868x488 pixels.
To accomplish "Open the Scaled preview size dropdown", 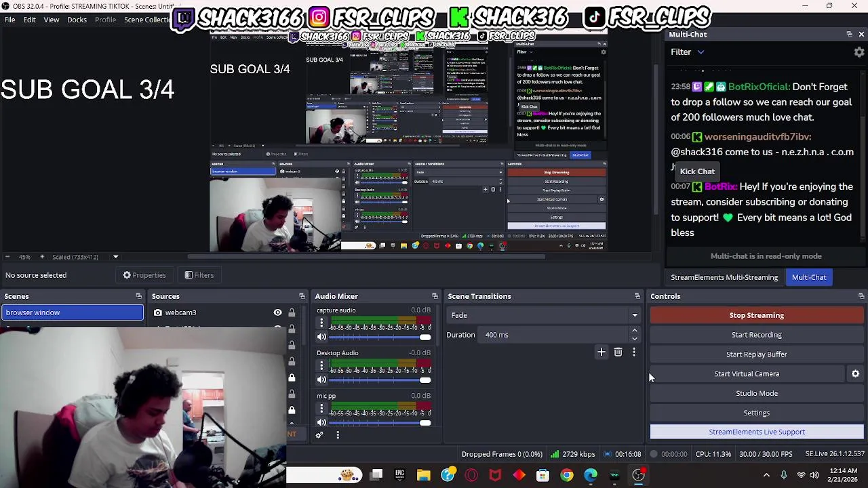I will 115,257.
